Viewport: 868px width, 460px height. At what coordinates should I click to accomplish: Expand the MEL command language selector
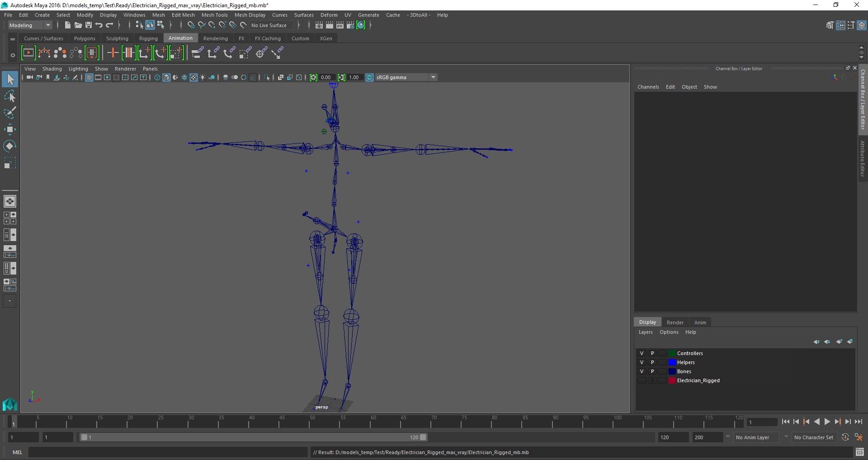click(17, 452)
